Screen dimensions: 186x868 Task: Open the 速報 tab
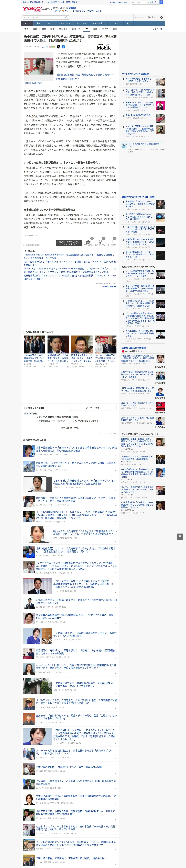click(x=38, y=24)
